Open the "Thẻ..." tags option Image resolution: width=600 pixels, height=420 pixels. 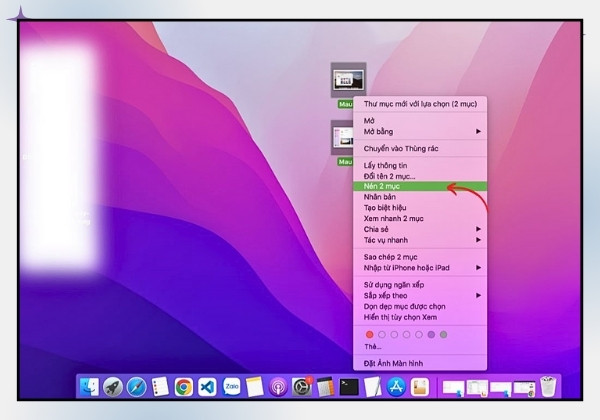point(420,347)
